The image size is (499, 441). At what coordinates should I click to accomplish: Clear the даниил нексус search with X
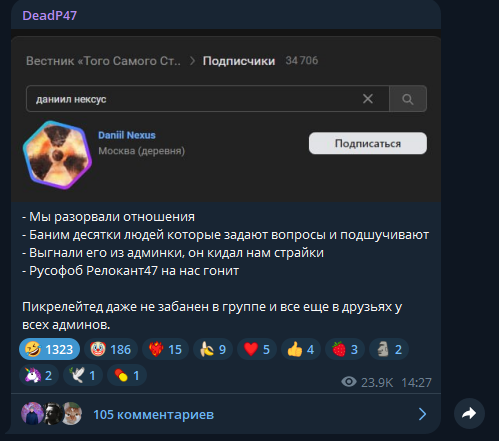tap(368, 99)
